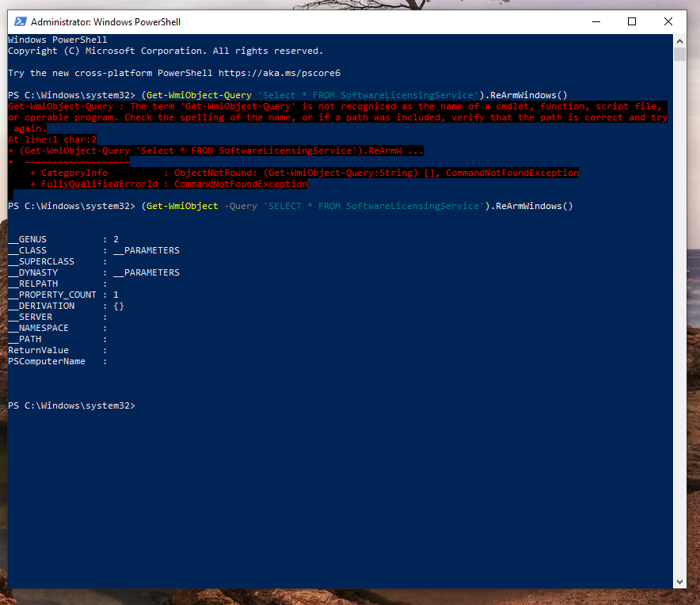This screenshot has width=700, height=605.
Task: Click the 'CategoryInfo' error line label
Action: click(x=74, y=173)
